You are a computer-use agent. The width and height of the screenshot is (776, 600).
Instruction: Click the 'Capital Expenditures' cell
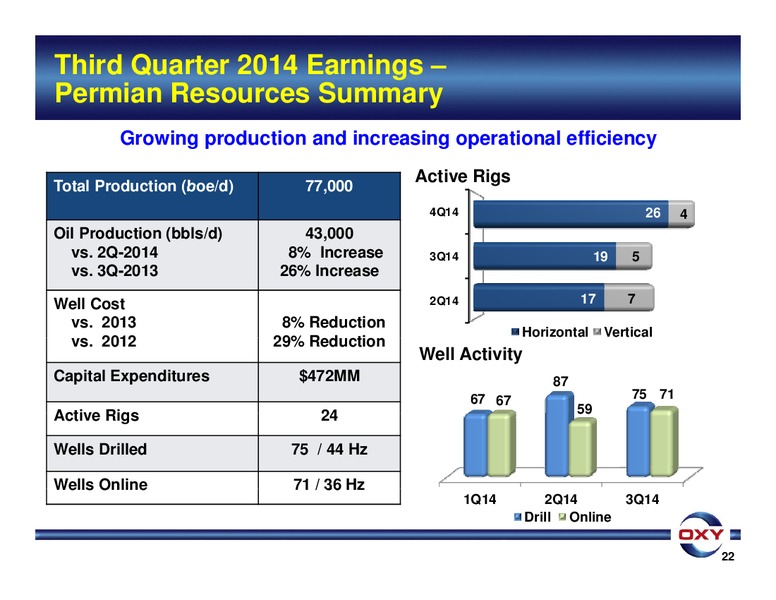tap(152, 382)
